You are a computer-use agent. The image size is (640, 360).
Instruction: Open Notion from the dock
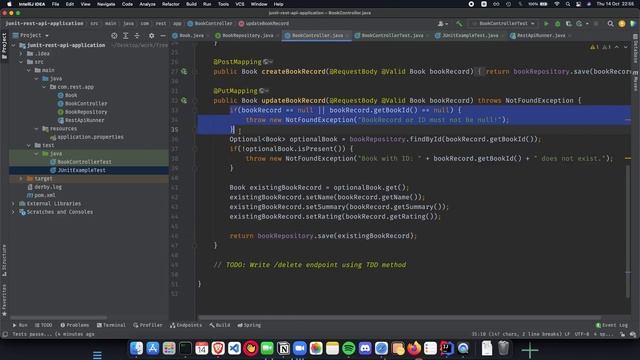pos(283,348)
